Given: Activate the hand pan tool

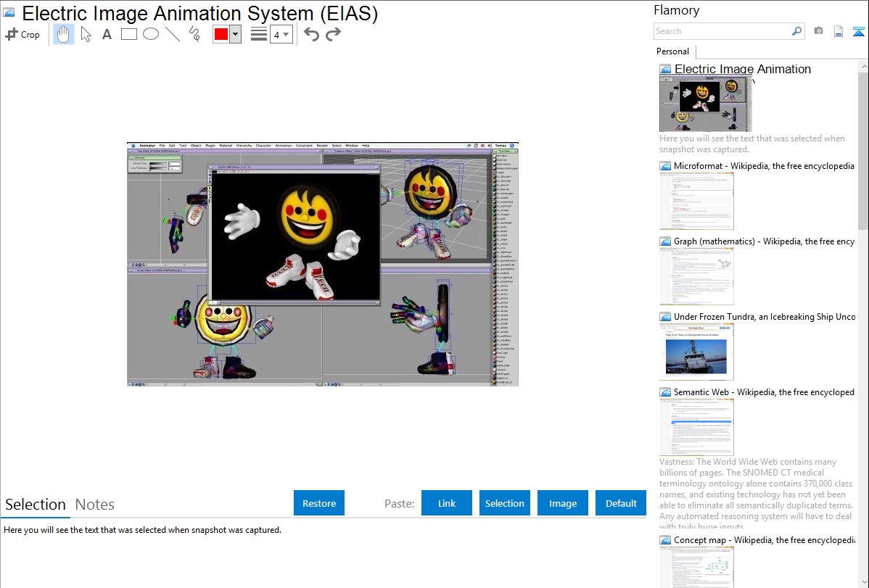Looking at the screenshot, I should pyautogui.click(x=64, y=34).
